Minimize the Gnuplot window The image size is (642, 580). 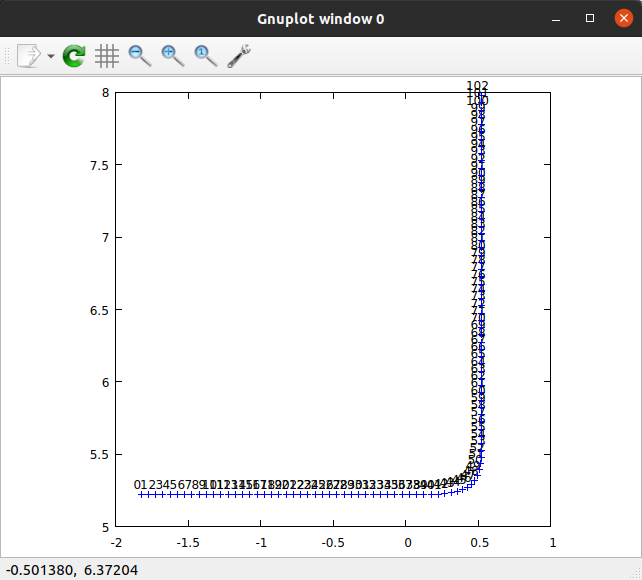[x=556, y=19]
